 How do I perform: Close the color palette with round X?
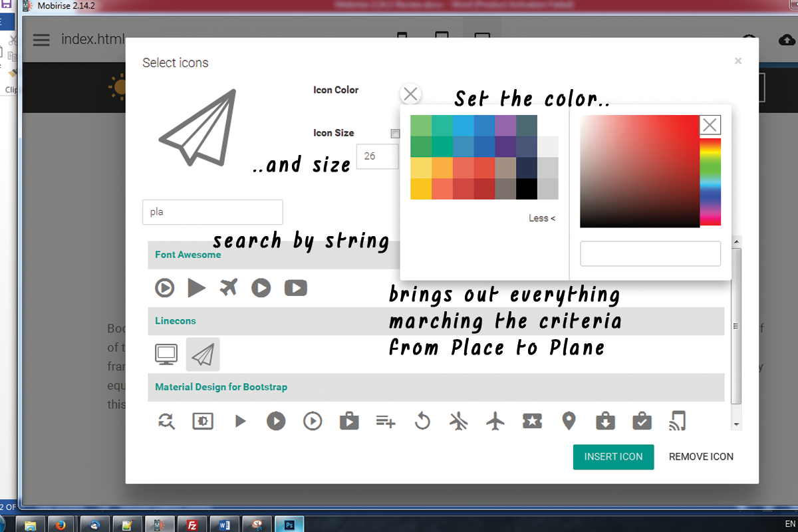click(411, 94)
